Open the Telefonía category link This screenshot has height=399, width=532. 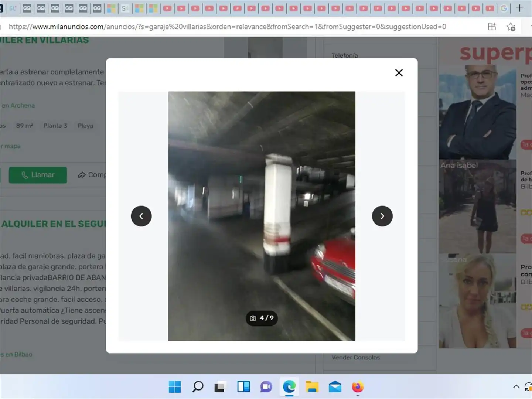[345, 55]
